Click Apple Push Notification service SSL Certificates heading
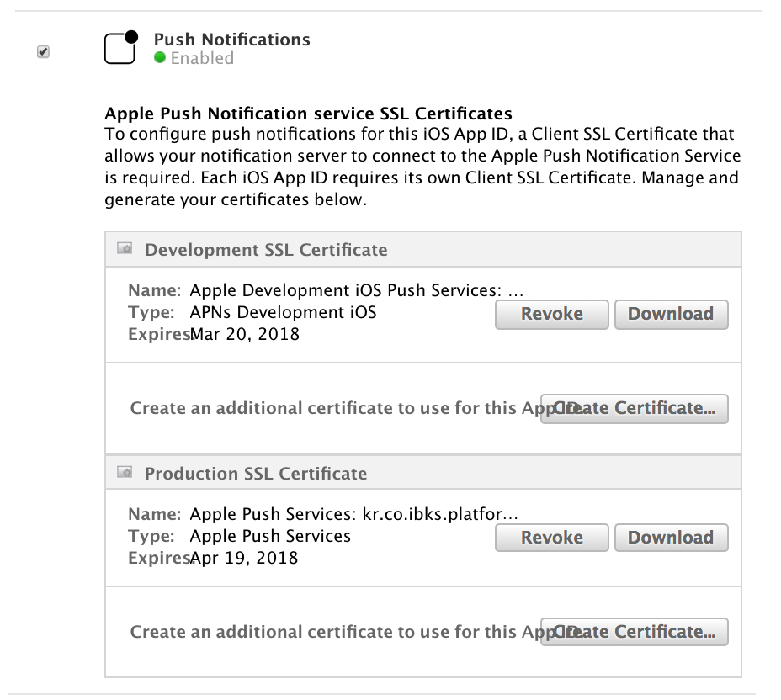Screen dimensions: 781x700 [308, 114]
